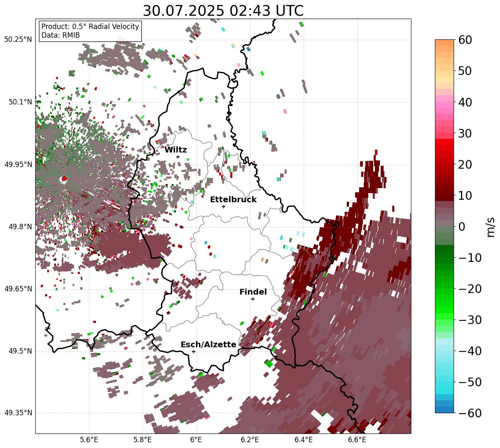Select the Esch/Alzette city label
This screenshot has width=500, height=448.
click(x=208, y=345)
